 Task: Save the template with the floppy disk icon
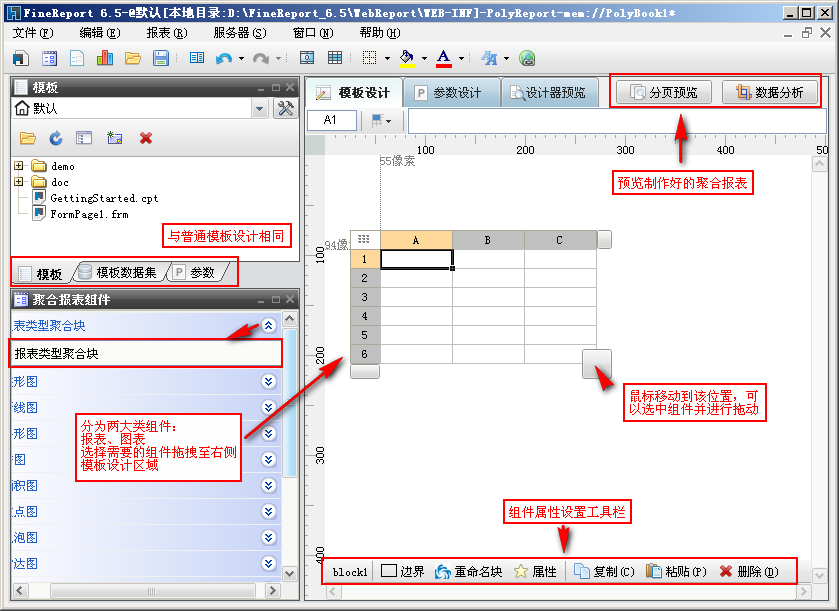point(161,58)
